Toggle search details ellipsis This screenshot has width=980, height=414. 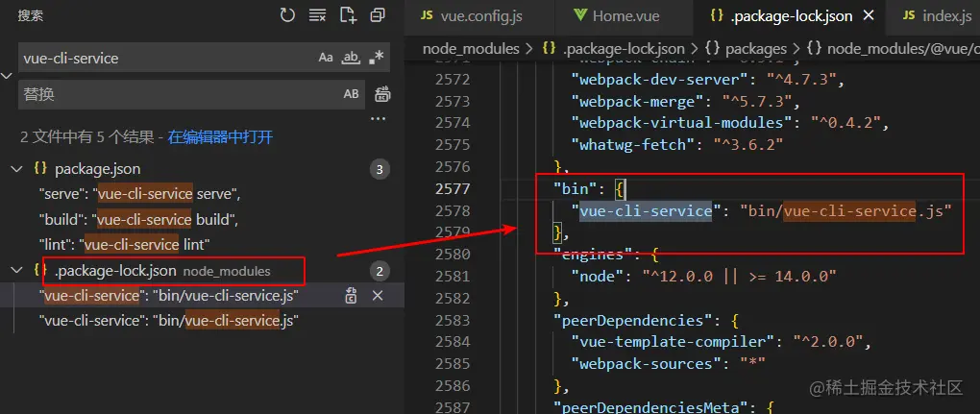379,119
